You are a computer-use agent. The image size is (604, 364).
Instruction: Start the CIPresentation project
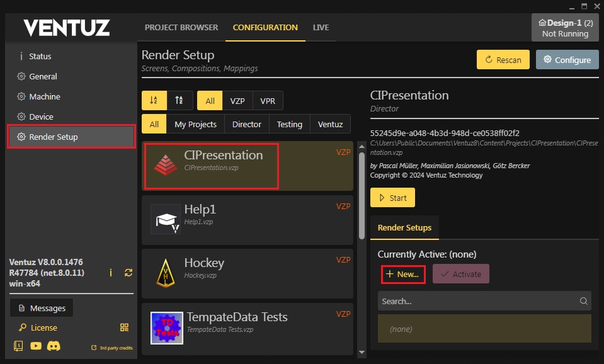point(392,198)
